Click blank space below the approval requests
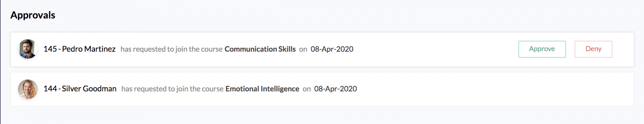 click(322, 116)
